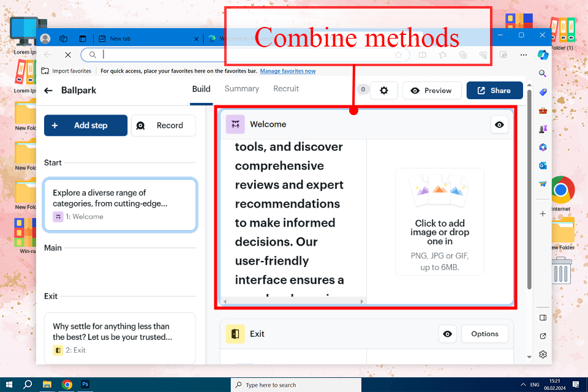
Task: Open the favorites list icon
Action: point(443,55)
